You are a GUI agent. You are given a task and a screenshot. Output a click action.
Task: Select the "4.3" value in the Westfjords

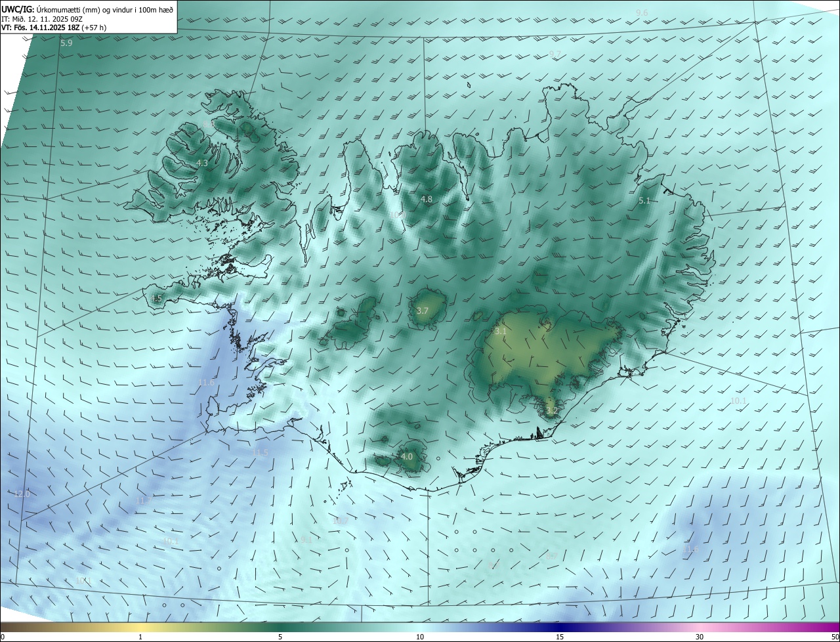click(x=202, y=163)
